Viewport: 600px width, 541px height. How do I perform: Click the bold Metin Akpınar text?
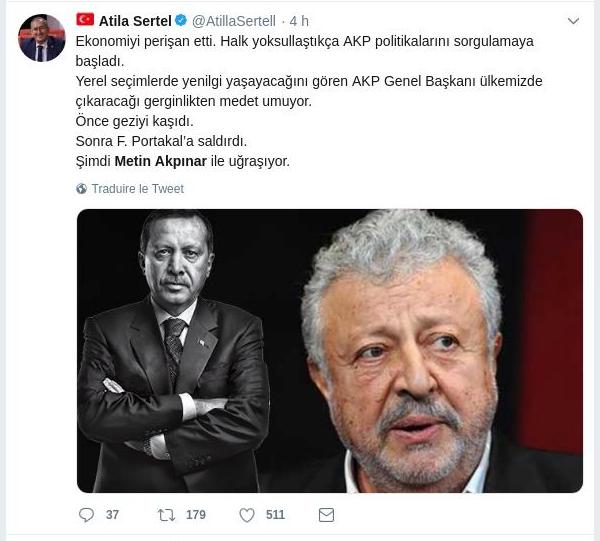coord(161,161)
